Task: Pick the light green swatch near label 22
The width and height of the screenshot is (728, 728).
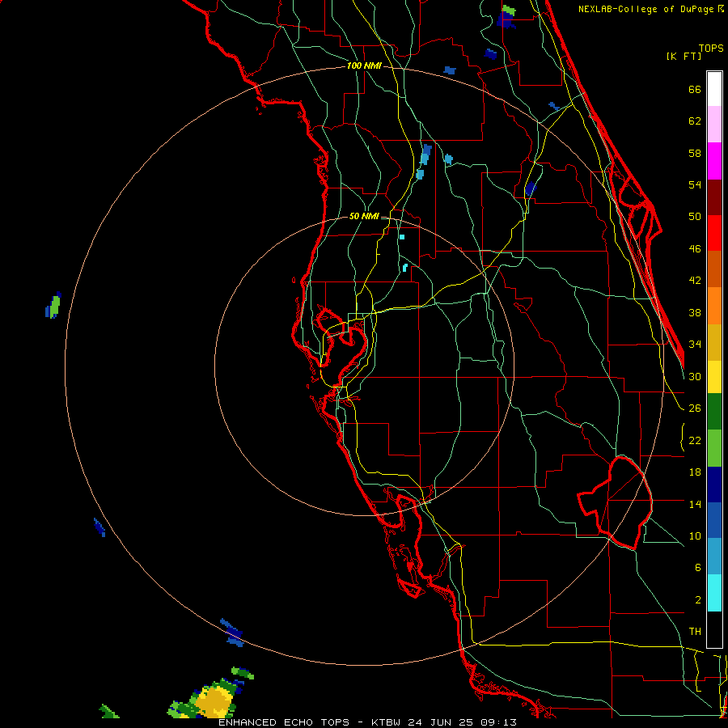Action: coord(714,448)
